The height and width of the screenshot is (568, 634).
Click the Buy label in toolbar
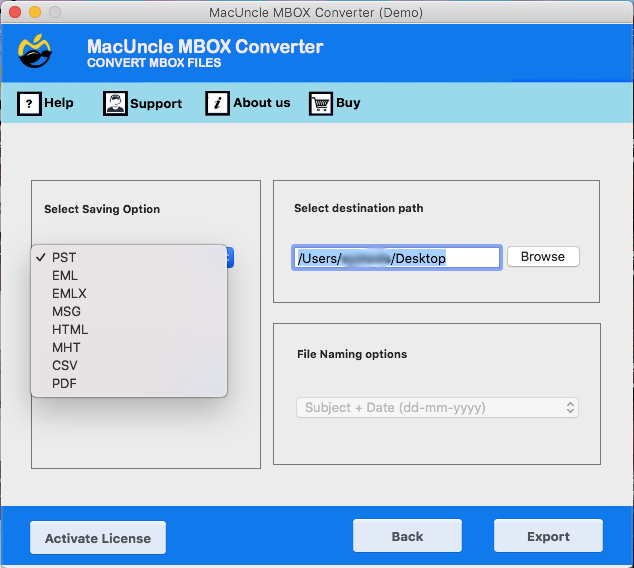click(x=348, y=103)
